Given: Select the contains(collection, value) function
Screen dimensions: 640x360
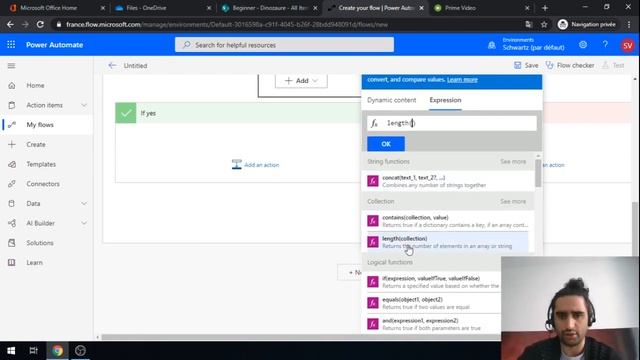Looking at the screenshot, I should pos(448,221).
